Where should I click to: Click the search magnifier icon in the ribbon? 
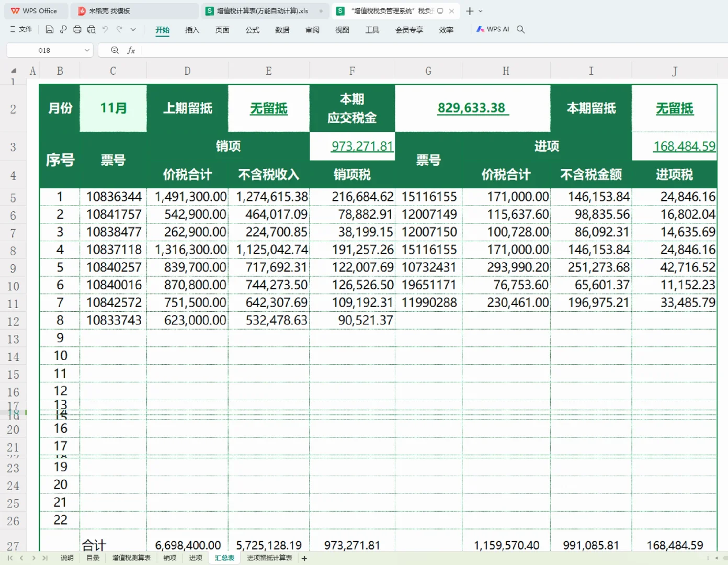(520, 29)
